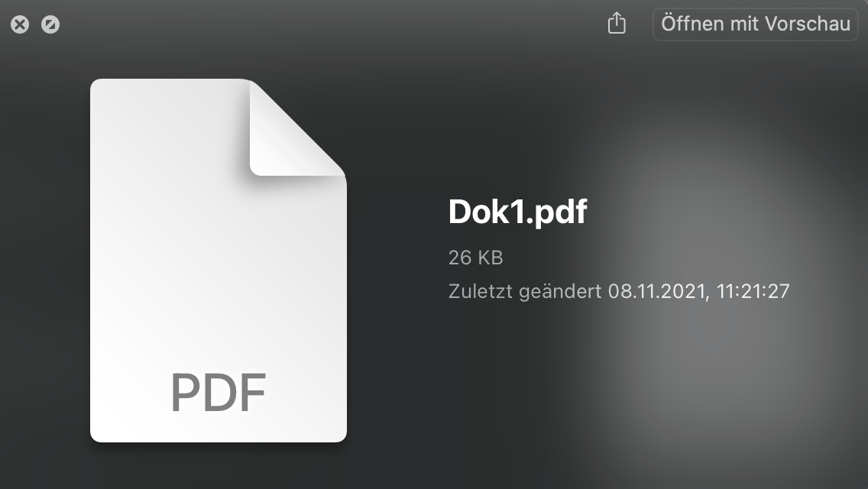Click the Dok1 part of the bold title
The height and width of the screenshot is (489, 868).
coord(482,212)
